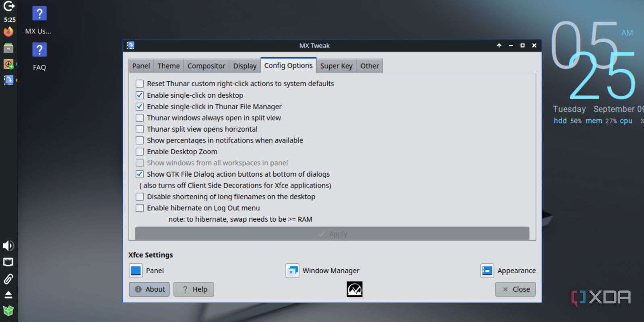Open the Theme tab

point(169,66)
